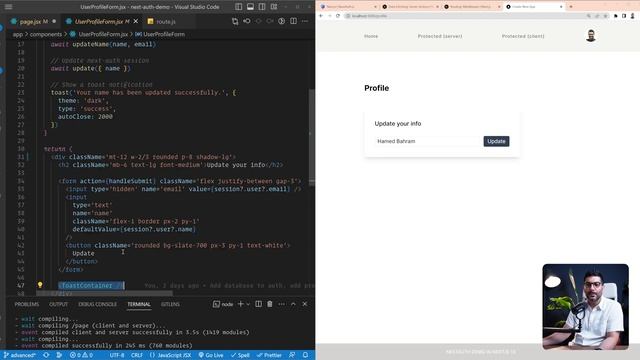
Task: Click Go Live in status bar
Action: (211, 355)
